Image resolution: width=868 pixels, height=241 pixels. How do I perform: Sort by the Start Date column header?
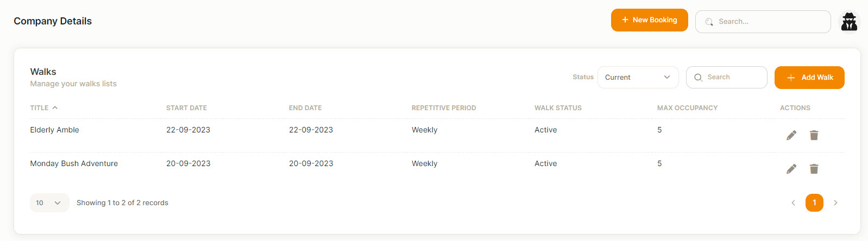(186, 108)
